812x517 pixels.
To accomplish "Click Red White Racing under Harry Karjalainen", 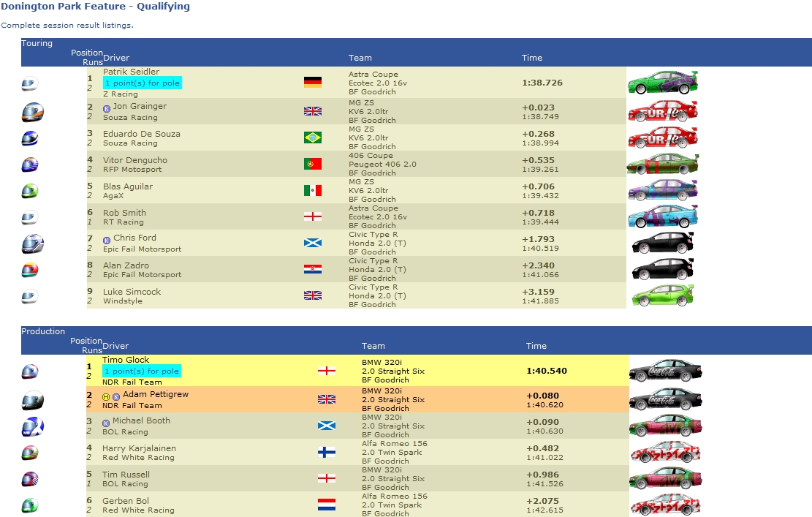I will 138,458.
